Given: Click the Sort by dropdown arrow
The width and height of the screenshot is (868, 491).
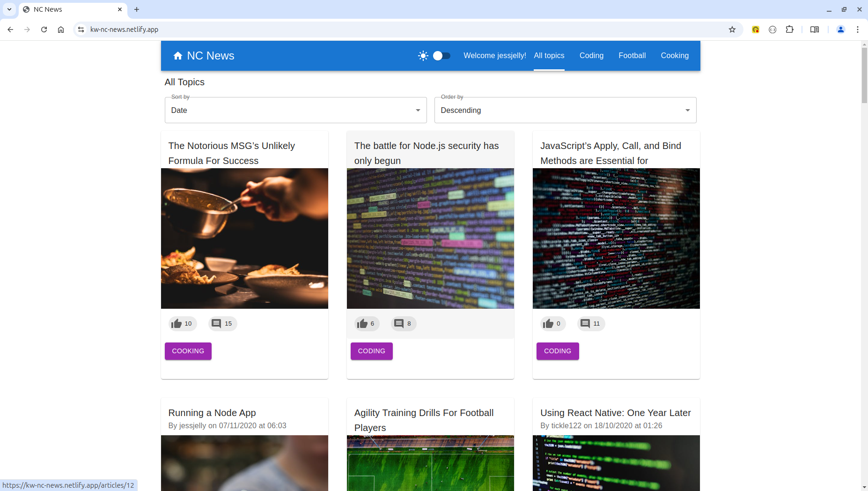Looking at the screenshot, I should [x=418, y=111].
